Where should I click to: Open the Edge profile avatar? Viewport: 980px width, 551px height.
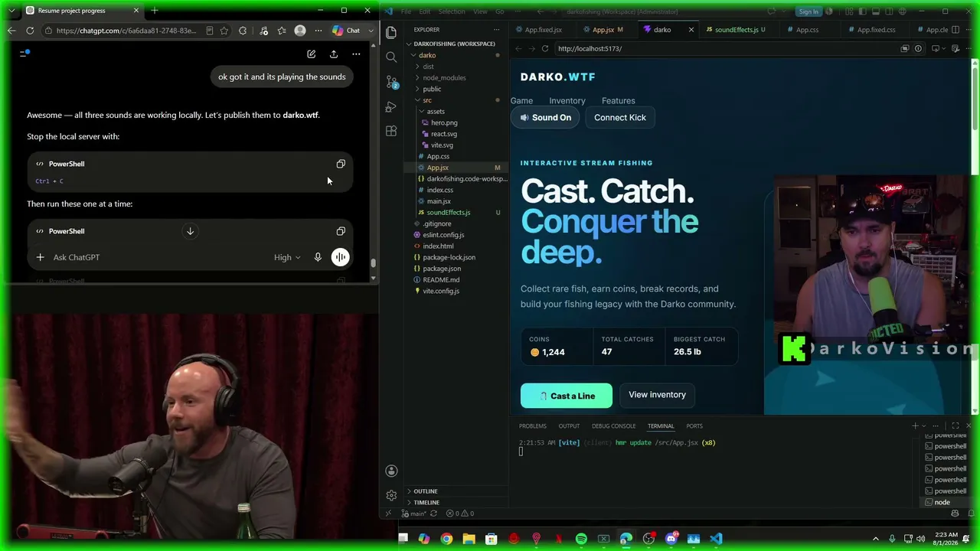click(x=300, y=31)
